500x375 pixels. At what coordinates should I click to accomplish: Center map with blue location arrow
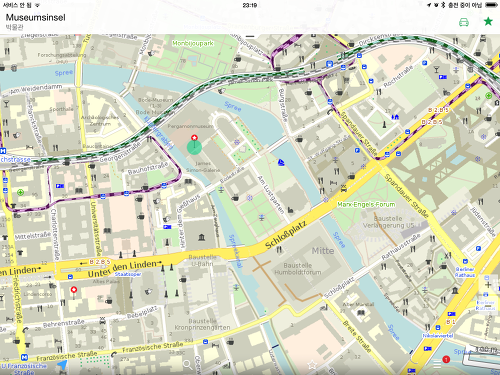coord(62,365)
